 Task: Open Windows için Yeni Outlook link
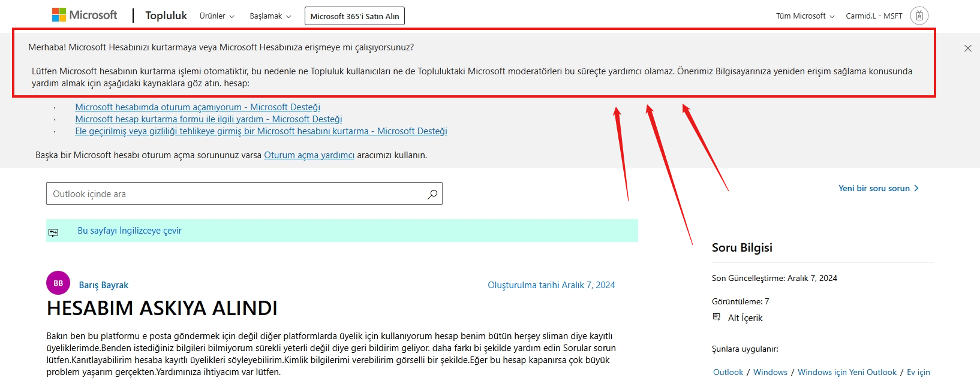847,372
